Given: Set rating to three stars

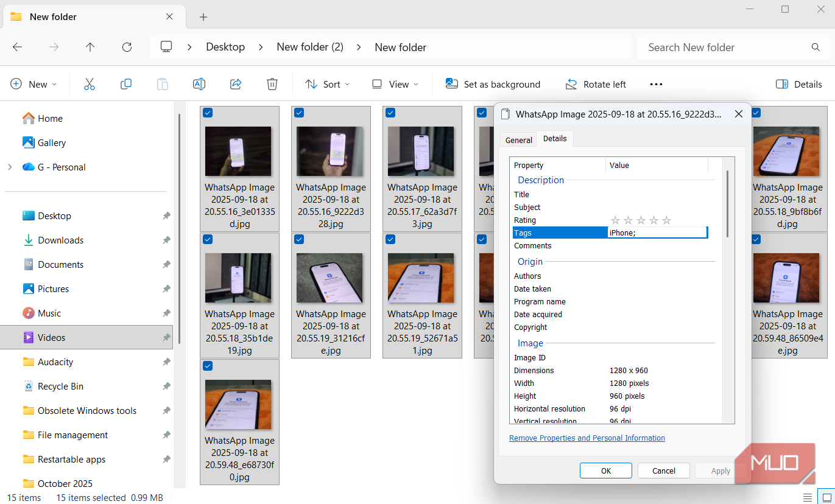Looking at the screenshot, I should [641, 220].
